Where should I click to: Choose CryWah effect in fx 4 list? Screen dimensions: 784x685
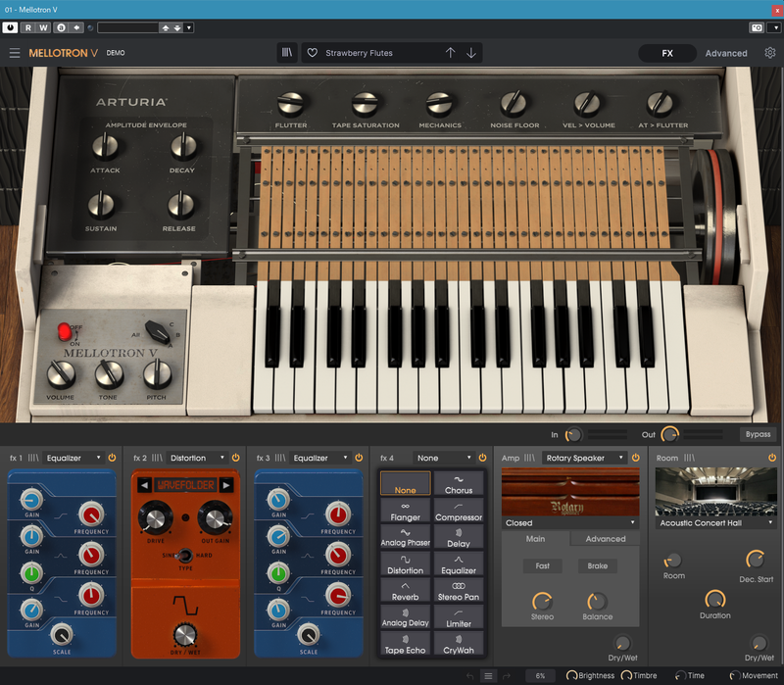point(459,644)
